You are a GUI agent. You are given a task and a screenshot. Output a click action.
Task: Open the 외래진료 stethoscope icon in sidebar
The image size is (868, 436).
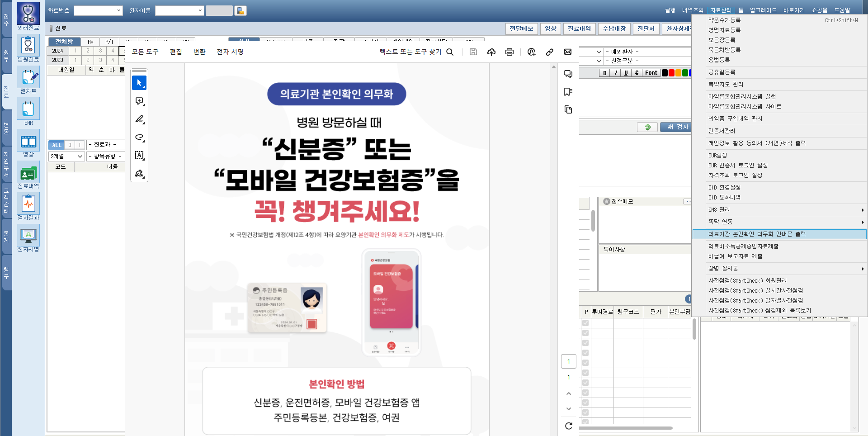click(28, 14)
